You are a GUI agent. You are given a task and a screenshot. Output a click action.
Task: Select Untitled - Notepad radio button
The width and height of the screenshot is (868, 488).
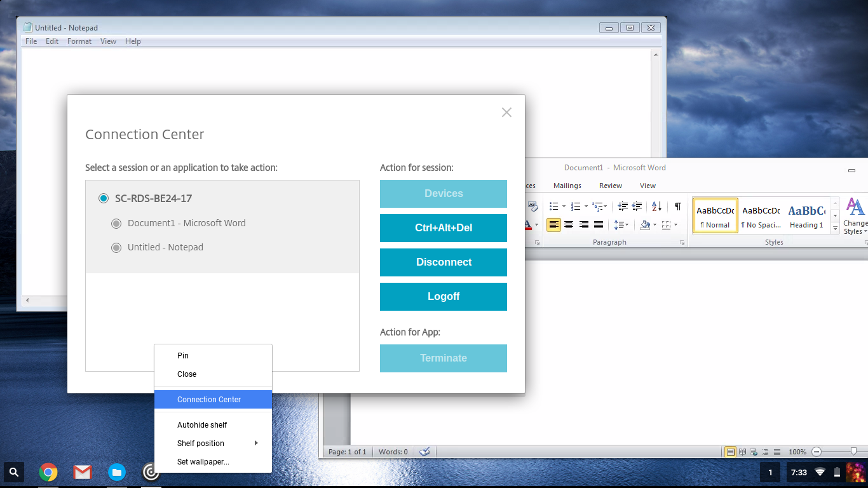[x=116, y=247]
